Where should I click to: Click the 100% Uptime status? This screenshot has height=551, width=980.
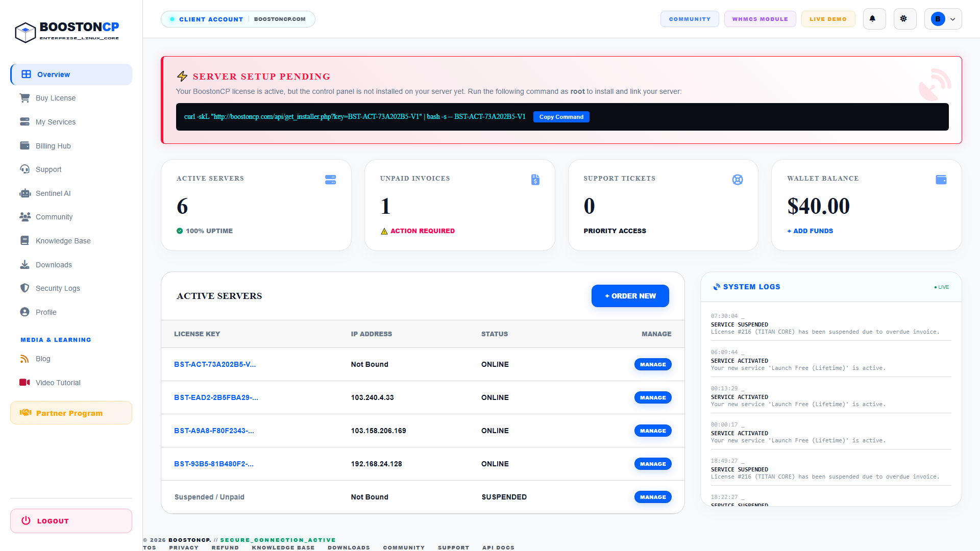tap(205, 231)
